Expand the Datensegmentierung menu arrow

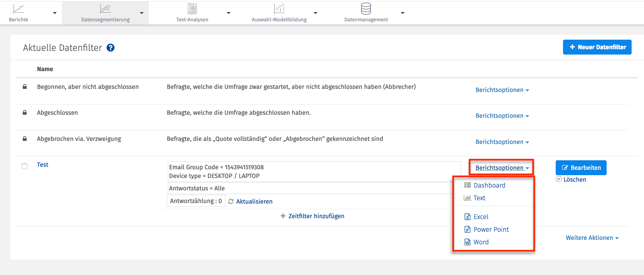coord(142,13)
